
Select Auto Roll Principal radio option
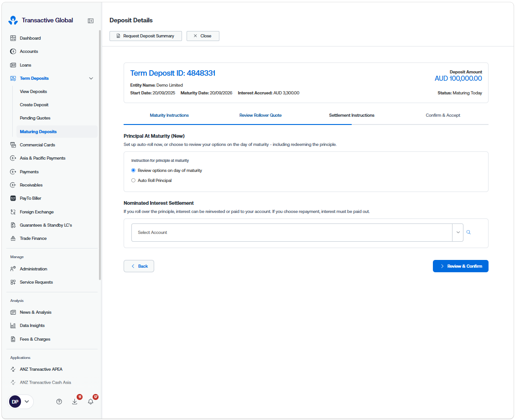coord(133,180)
